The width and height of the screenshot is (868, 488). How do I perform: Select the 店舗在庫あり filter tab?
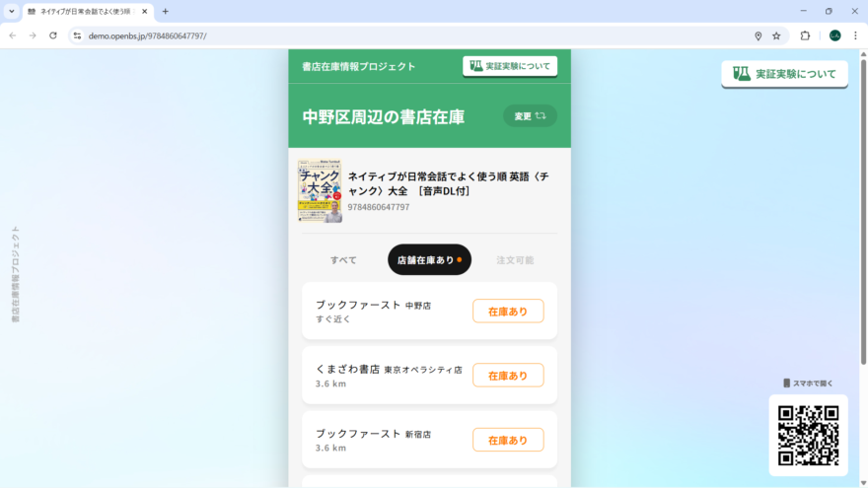pos(429,260)
